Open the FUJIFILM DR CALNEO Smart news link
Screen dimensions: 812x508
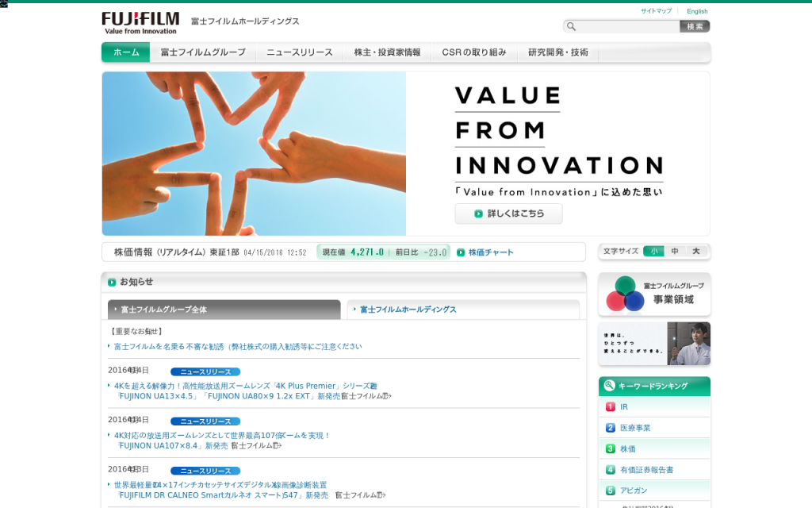221,490
